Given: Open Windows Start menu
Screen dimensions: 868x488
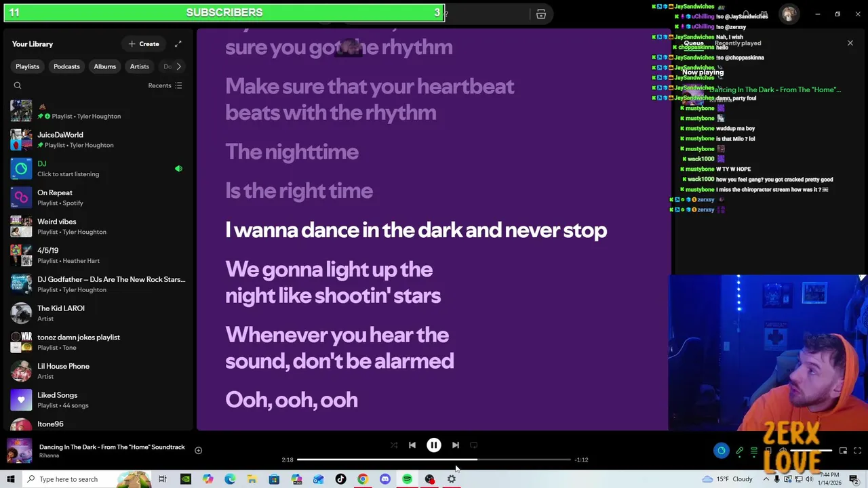Looking at the screenshot, I should (x=10, y=479).
